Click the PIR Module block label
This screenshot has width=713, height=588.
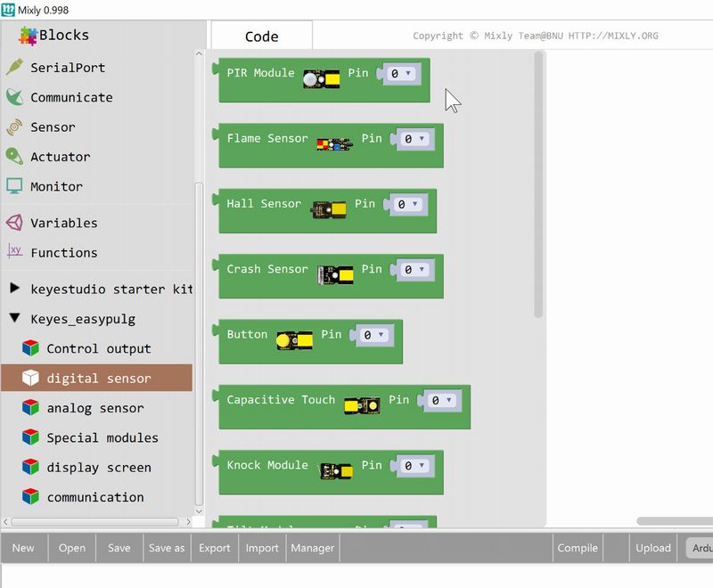coord(260,73)
